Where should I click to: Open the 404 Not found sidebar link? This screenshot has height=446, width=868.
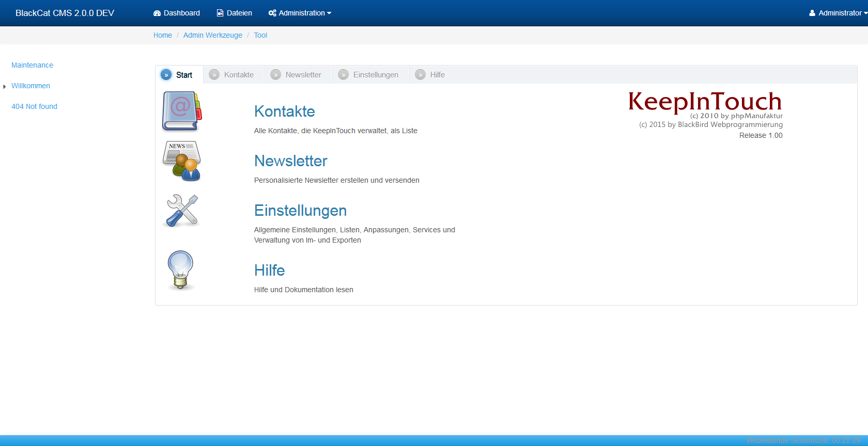(x=34, y=106)
